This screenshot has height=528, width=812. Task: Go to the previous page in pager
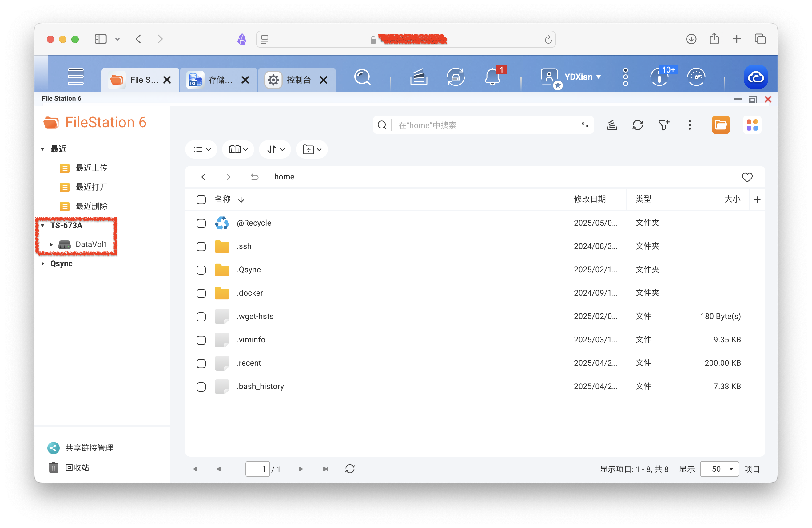(219, 469)
